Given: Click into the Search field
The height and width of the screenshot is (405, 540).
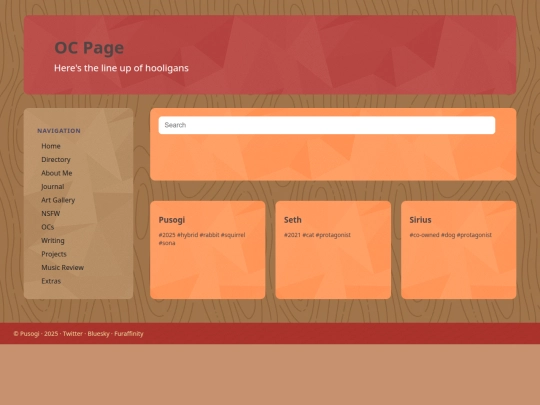Looking at the screenshot, I should tap(326, 125).
